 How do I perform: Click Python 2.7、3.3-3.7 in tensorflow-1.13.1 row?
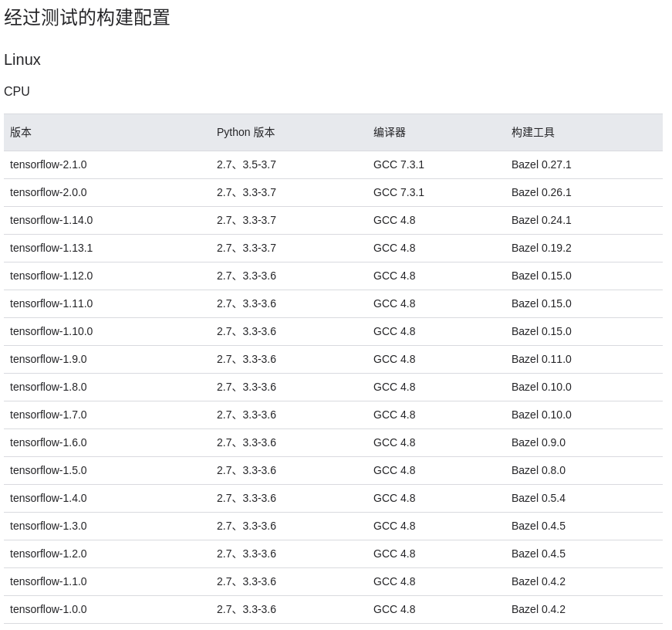[x=246, y=249]
